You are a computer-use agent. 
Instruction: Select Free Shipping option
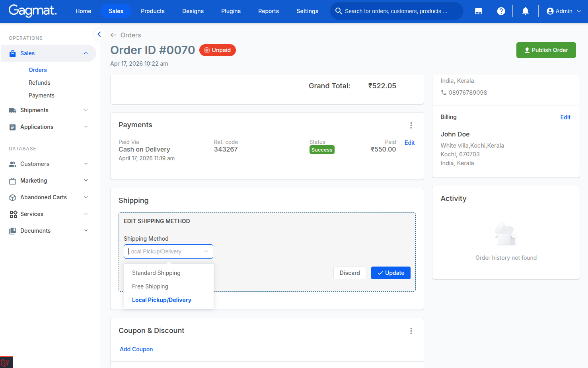point(169,286)
